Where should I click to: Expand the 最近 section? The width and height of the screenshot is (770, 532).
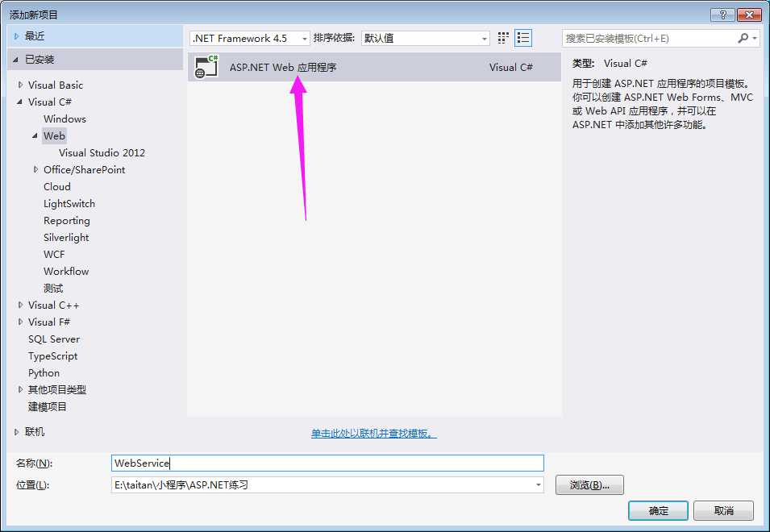click(x=16, y=36)
